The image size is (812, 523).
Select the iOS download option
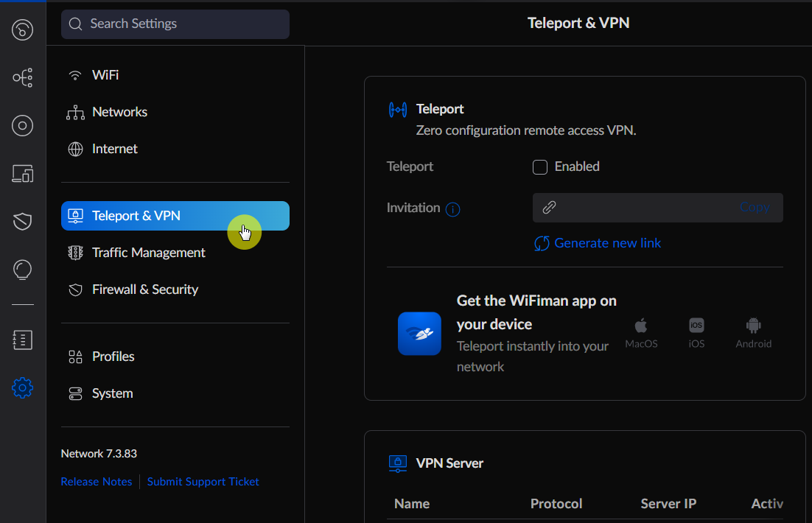pyautogui.click(x=696, y=334)
